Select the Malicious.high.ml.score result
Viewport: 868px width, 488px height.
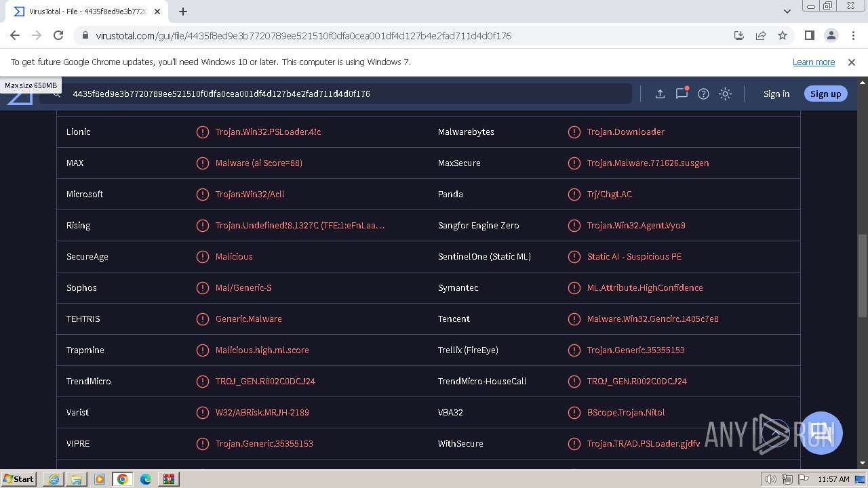(262, 350)
